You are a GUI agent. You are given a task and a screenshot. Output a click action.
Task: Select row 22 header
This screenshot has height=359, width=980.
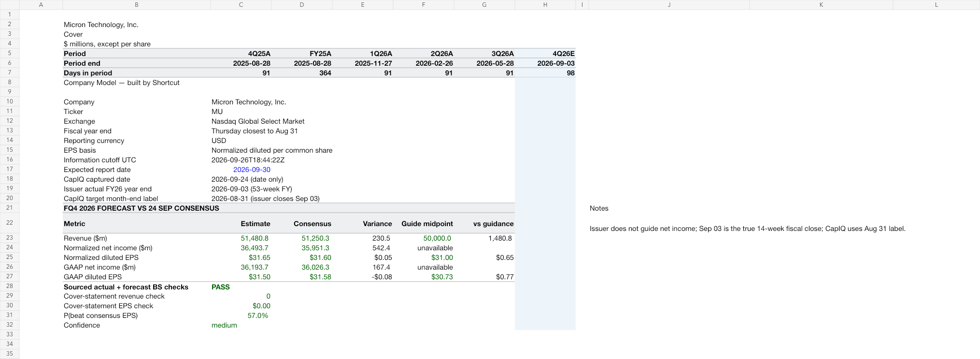10,223
